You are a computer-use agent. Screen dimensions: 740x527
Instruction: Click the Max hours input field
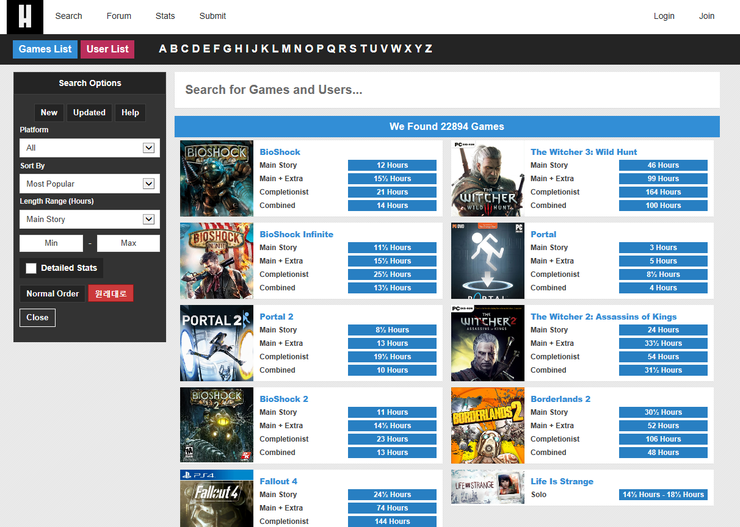[128, 243]
